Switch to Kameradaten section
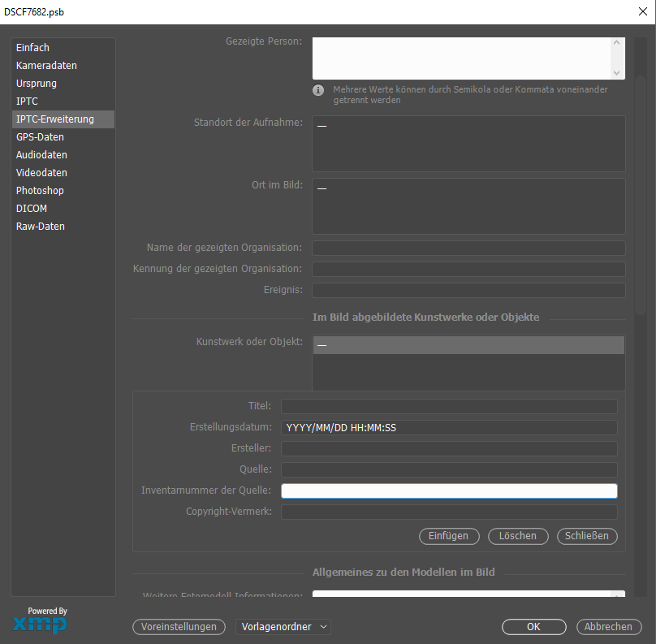This screenshot has height=644, width=656. coord(46,66)
